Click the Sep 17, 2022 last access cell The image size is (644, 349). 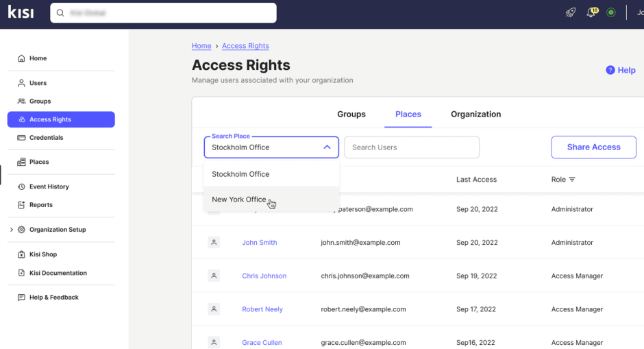(476, 309)
